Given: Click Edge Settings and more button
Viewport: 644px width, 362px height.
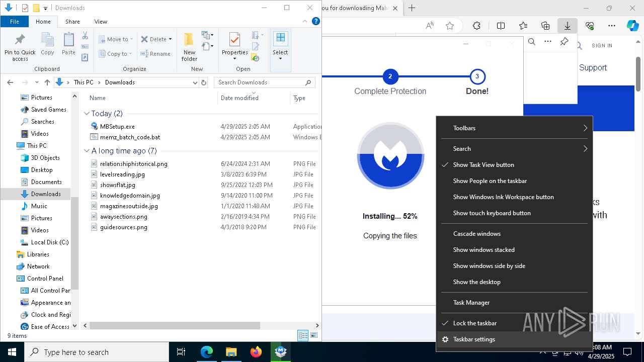Looking at the screenshot, I should click(612, 26).
